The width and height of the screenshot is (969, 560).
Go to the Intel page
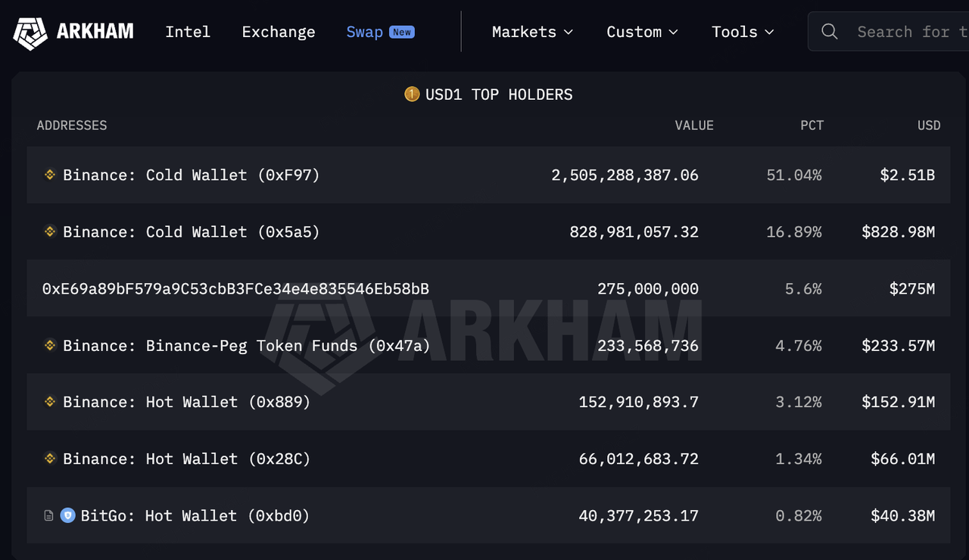point(188,32)
